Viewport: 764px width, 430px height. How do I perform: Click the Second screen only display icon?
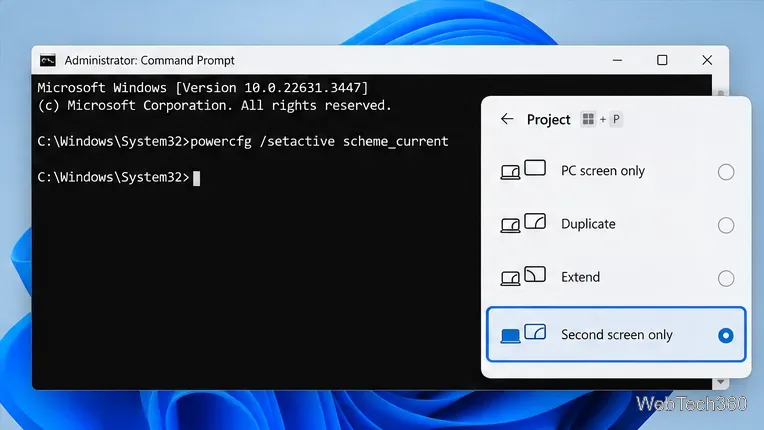[x=523, y=334]
